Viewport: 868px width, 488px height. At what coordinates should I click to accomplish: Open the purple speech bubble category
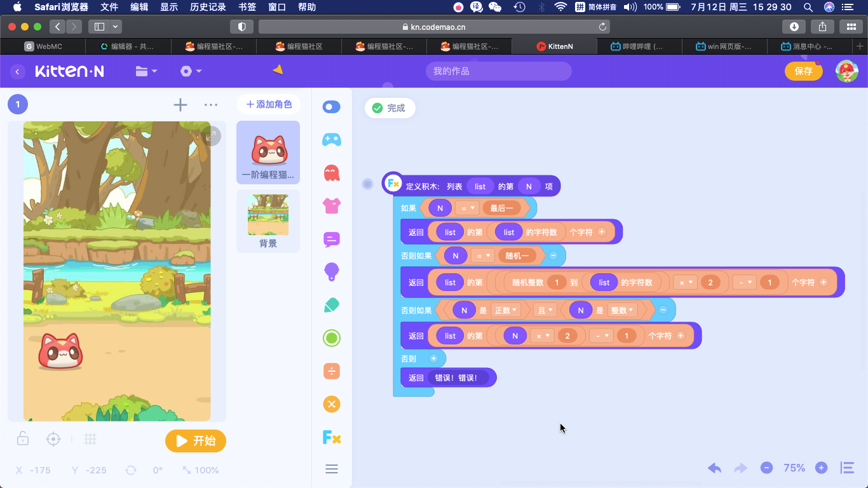tap(332, 239)
